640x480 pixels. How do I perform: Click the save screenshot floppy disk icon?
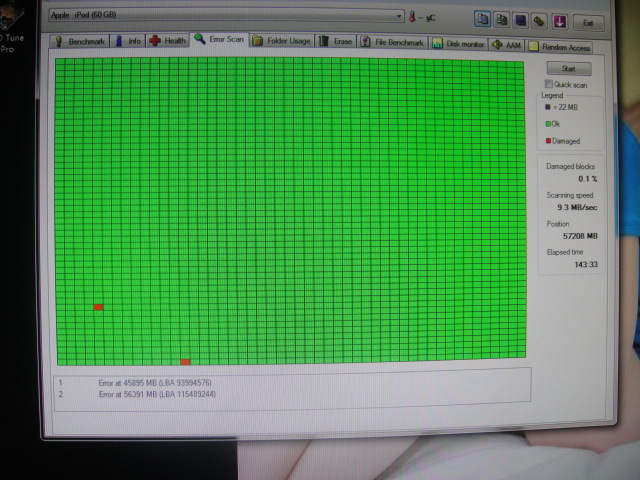tap(521, 19)
